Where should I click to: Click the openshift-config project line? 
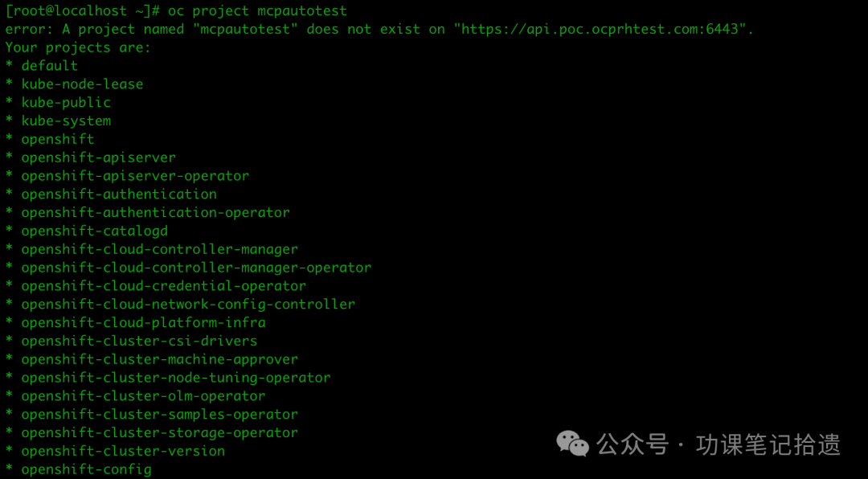(x=86, y=469)
